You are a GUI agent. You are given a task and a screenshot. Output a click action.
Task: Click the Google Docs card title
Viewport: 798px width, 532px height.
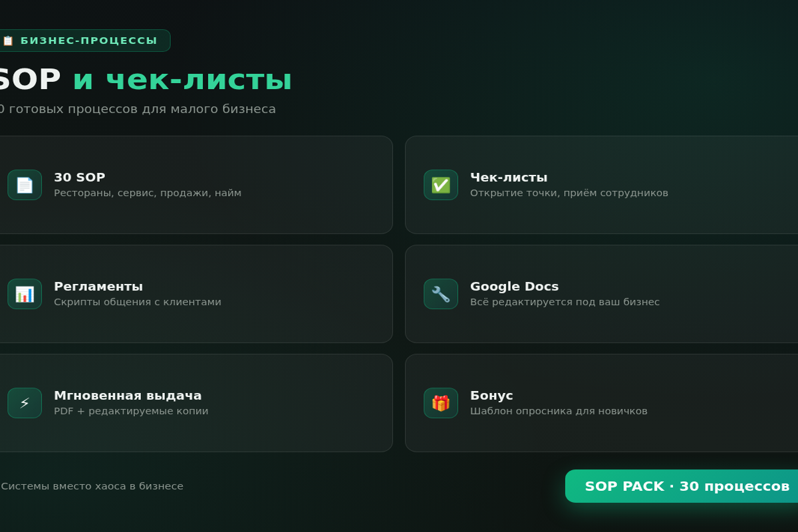pos(515,287)
